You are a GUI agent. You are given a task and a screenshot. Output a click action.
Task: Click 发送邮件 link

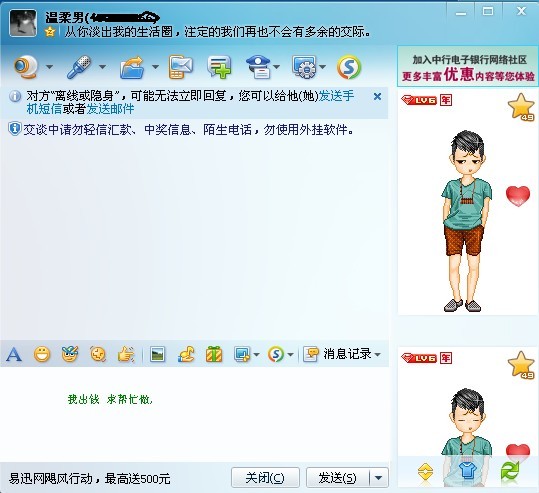[110, 109]
